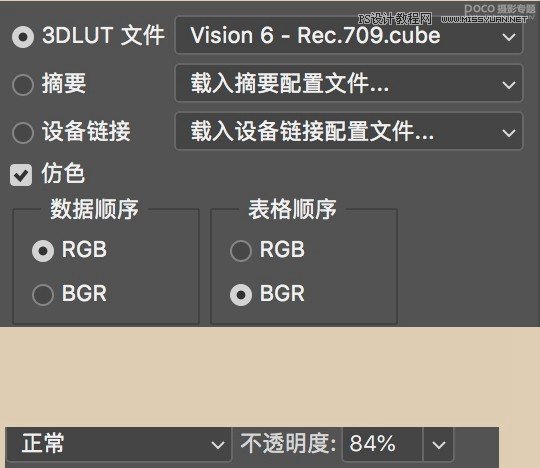Viewport: 540px width, 468px height.
Task: Click the PS设计教程网 watermark text
Action: pos(395,19)
